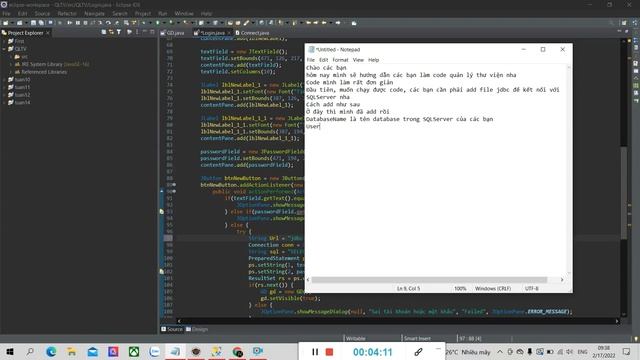Click Notepad scrollbar right arrow
The height and width of the screenshot is (360, 640).
[562, 280]
